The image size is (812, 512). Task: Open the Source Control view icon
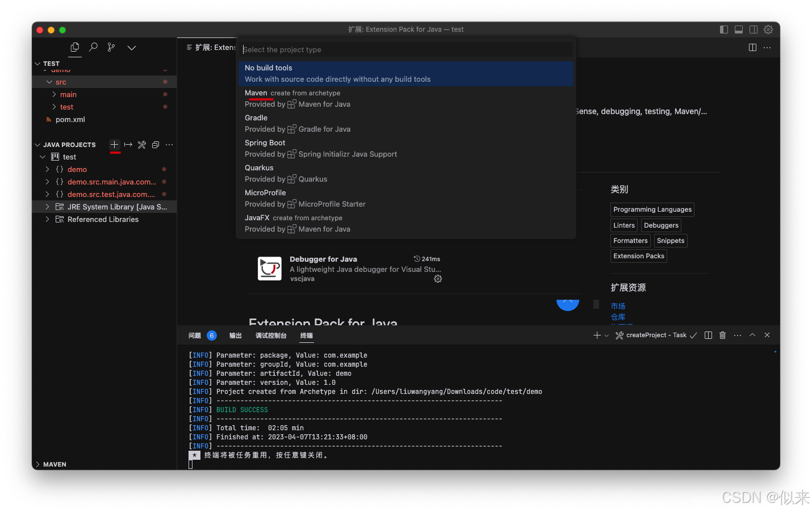(x=111, y=48)
